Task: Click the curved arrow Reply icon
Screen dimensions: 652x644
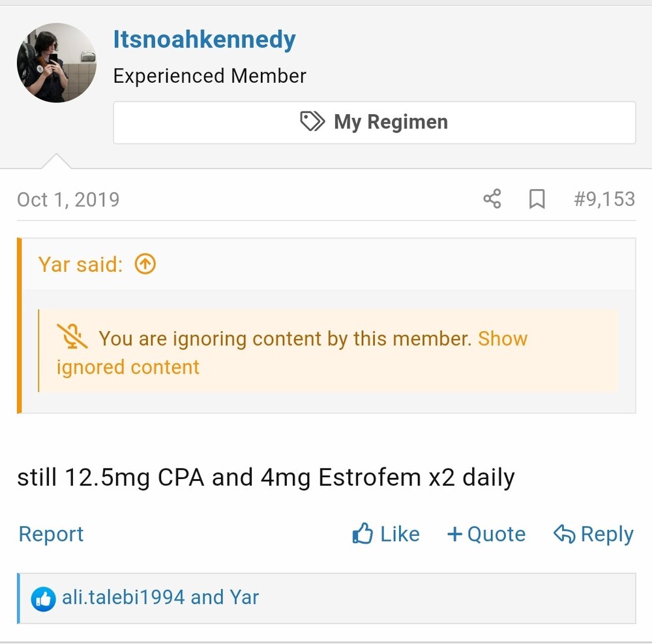Action: tap(563, 534)
